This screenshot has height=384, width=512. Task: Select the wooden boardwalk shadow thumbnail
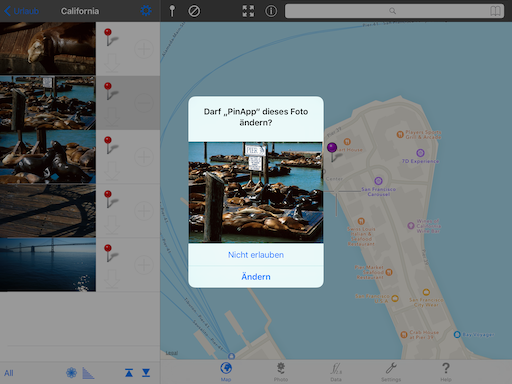[48, 211]
